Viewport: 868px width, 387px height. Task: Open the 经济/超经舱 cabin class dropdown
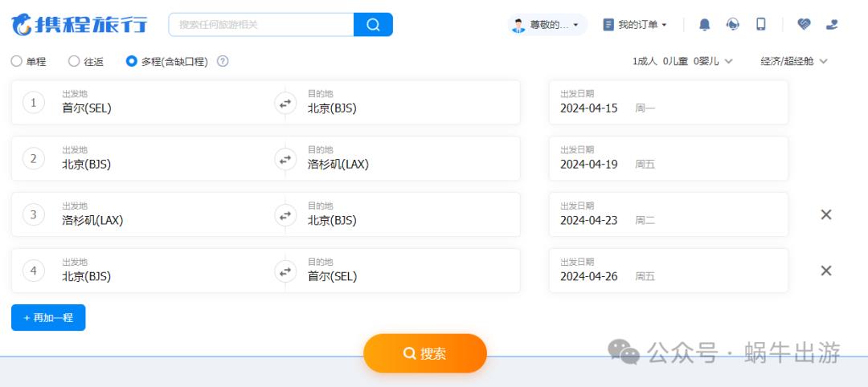[793, 61]
